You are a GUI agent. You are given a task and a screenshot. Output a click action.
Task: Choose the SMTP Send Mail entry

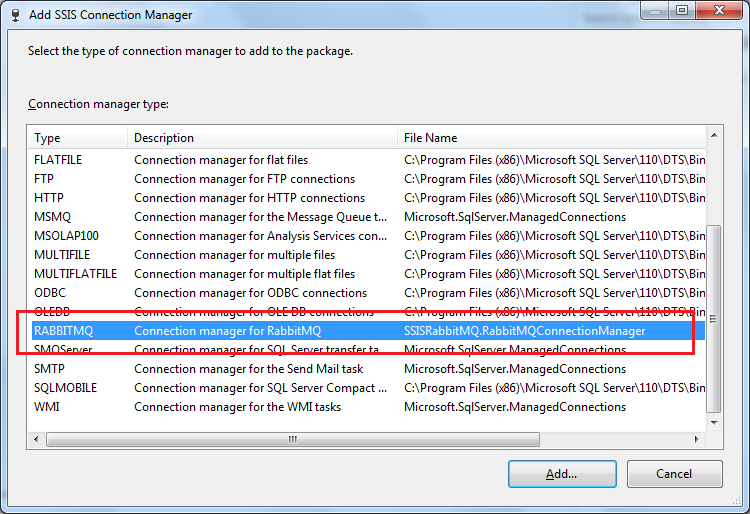[49, 369]
